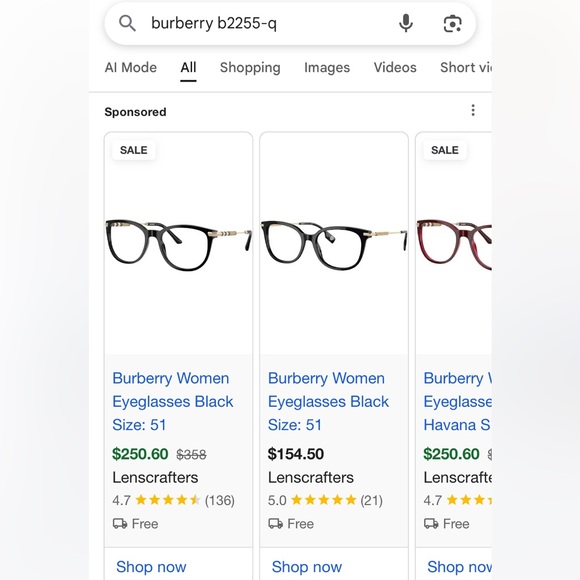Select the All tab
Screen dimensions: 580x580
pos(188,68)
